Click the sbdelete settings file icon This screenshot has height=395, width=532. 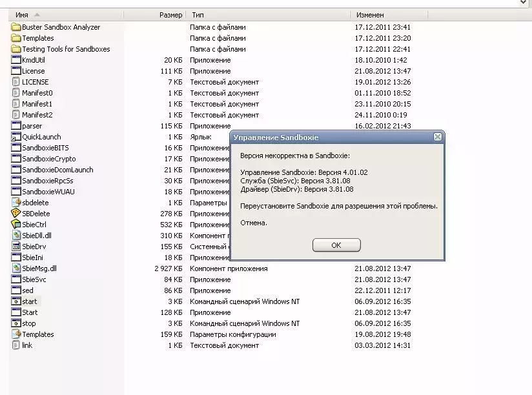(16, 203)
